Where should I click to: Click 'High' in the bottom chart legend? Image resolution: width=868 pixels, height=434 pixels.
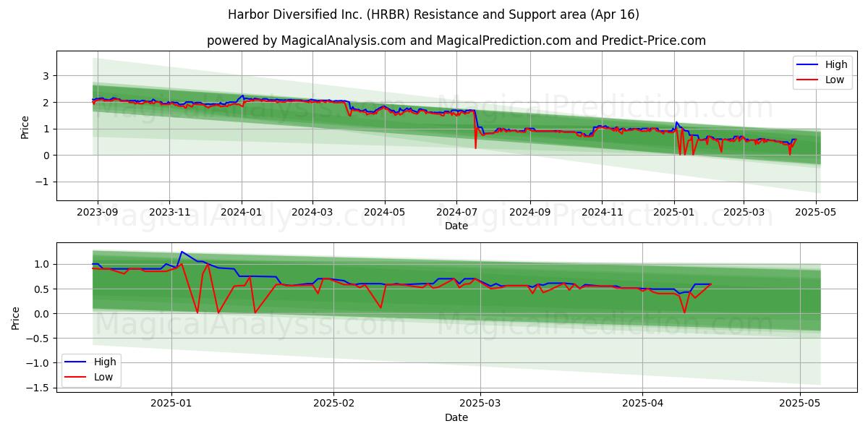(x=105, y=362)
